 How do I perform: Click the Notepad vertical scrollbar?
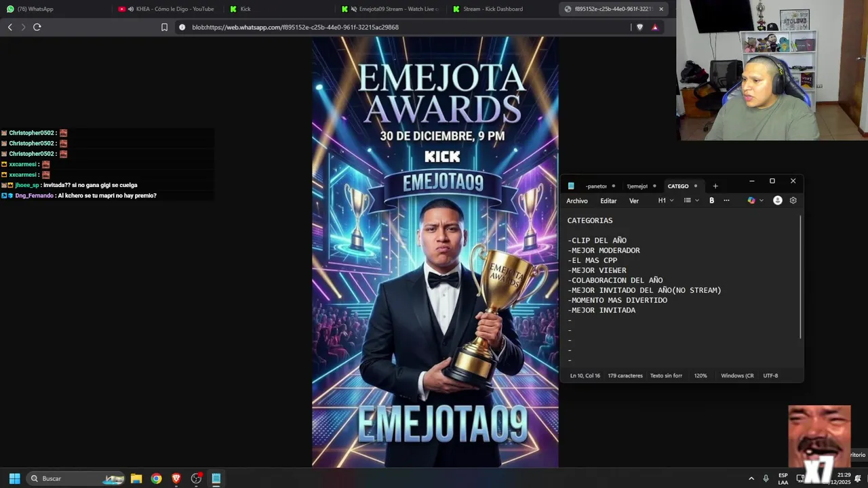click(801, 278)
